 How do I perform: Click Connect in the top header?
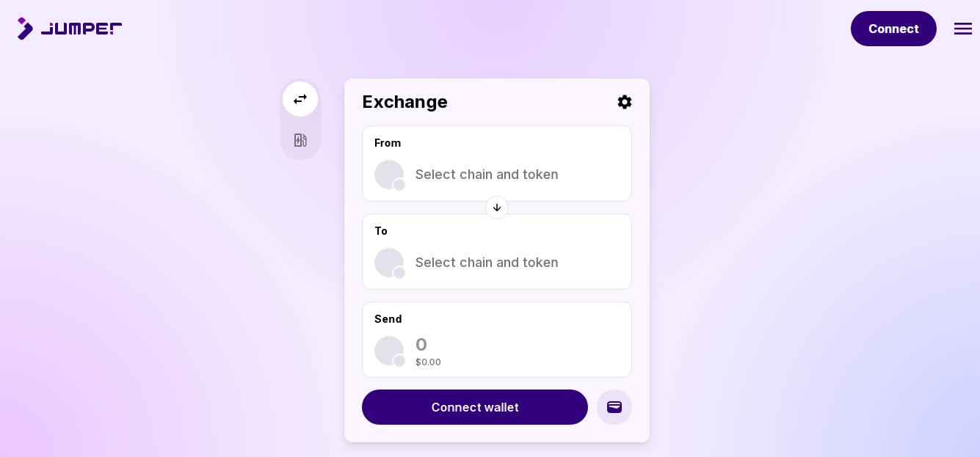[893, 29]
